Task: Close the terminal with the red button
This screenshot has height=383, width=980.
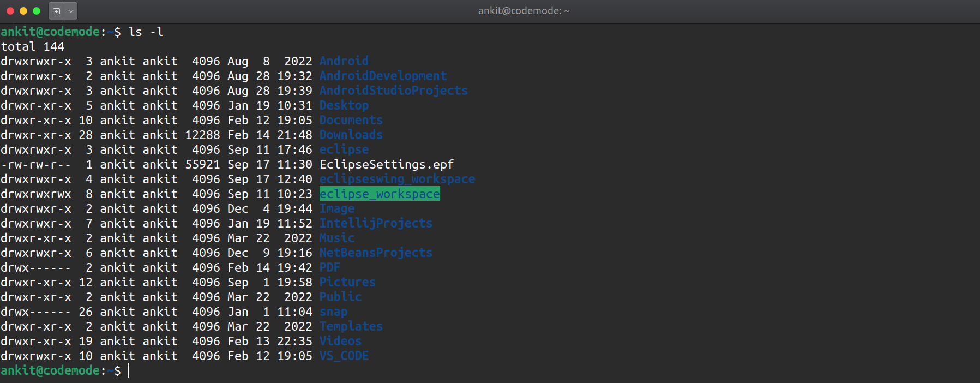Action: pos(10,11)
